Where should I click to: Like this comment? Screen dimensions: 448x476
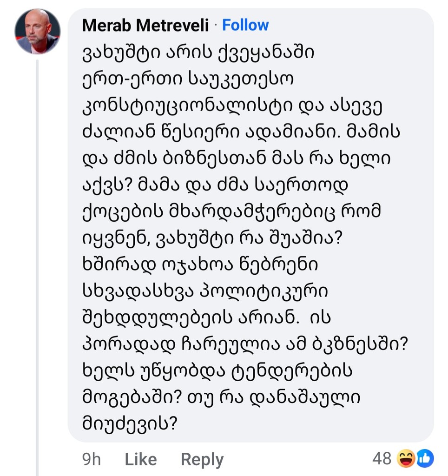[x=140, y=459]
